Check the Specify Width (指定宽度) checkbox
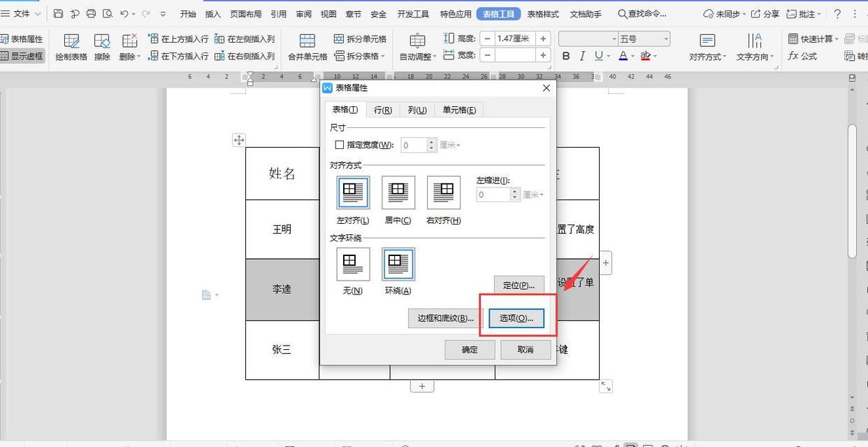 click(x=340, y=145)
